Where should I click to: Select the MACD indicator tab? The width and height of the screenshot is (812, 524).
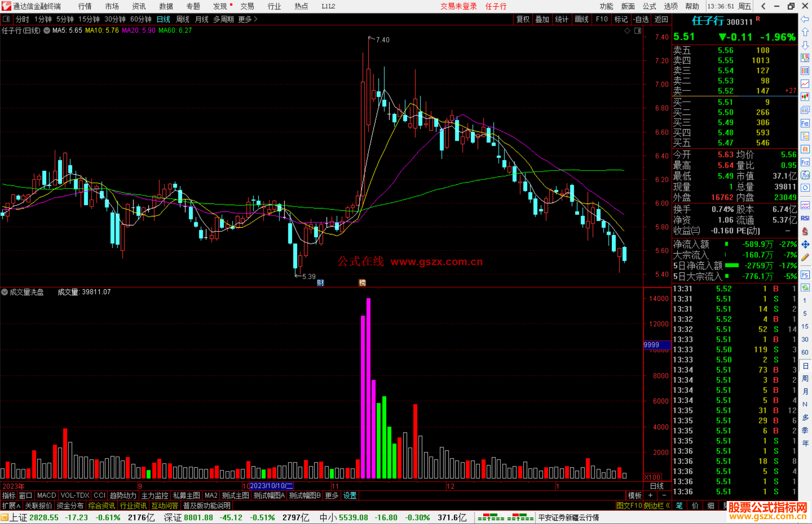46,495
